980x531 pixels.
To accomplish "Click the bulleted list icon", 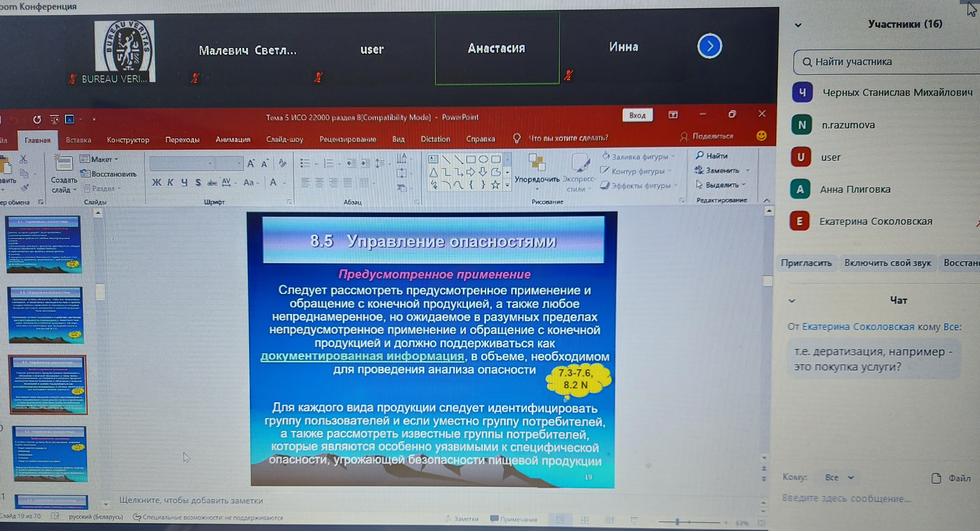I will pos(305,163).
